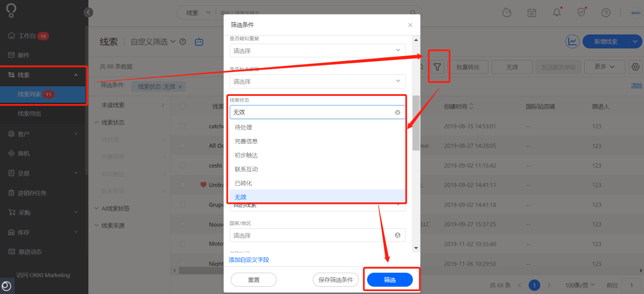Click the 清除 link
The width and height of the screenshot is (644, 294).
coord(636,86)
